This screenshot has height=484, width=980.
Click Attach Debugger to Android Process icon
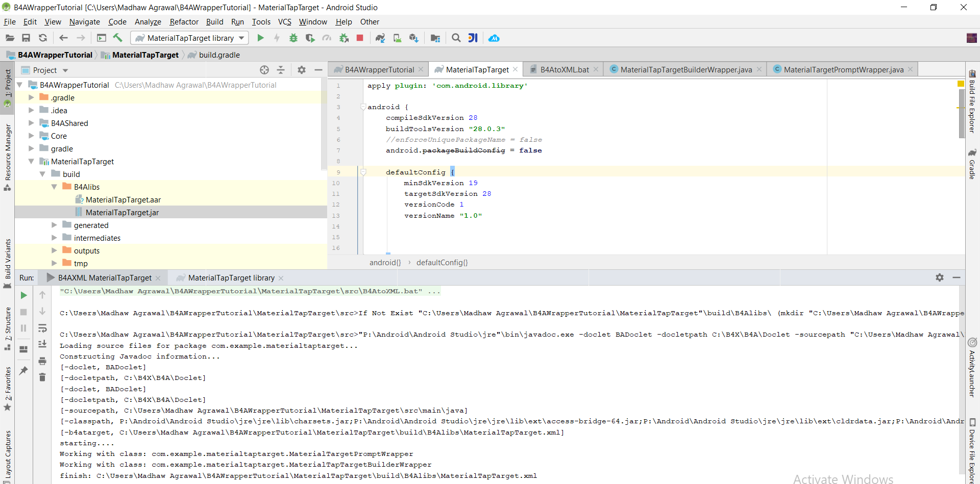pyautogui.click(x=344, y=38)
